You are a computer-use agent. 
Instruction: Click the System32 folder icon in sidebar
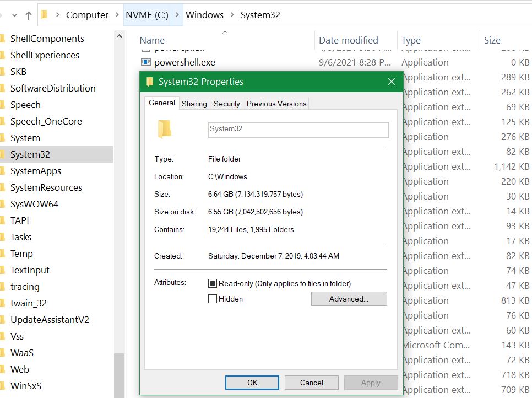tap(2, 154)
